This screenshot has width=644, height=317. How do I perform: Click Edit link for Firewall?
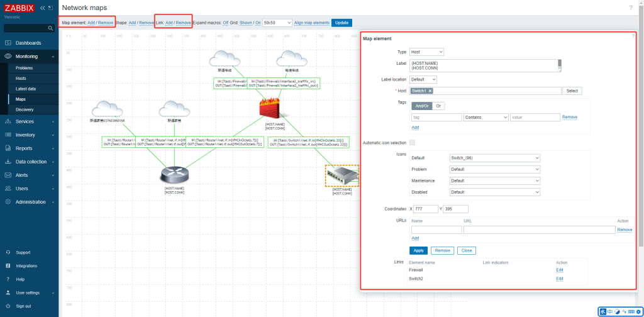559,270
